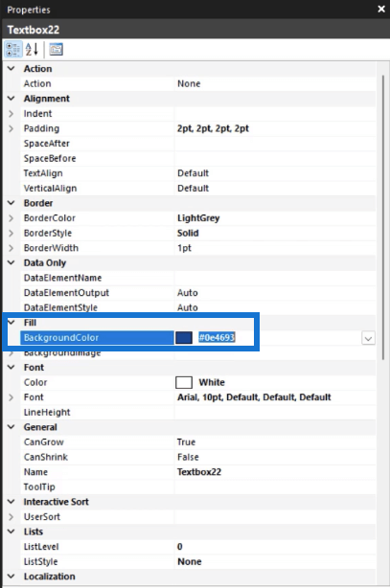
Task: Sort properties alphabetically with A-Z icon
Action: pos(32,50)
